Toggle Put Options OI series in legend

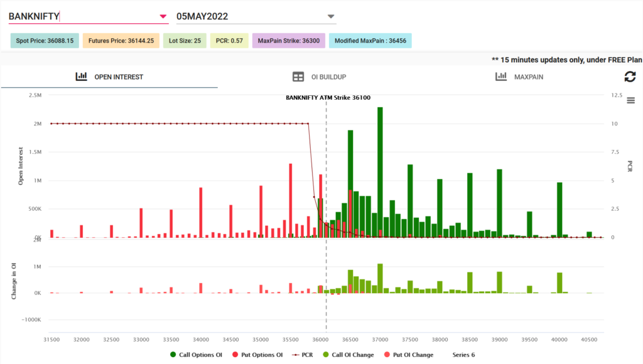(x=257, y=355)
